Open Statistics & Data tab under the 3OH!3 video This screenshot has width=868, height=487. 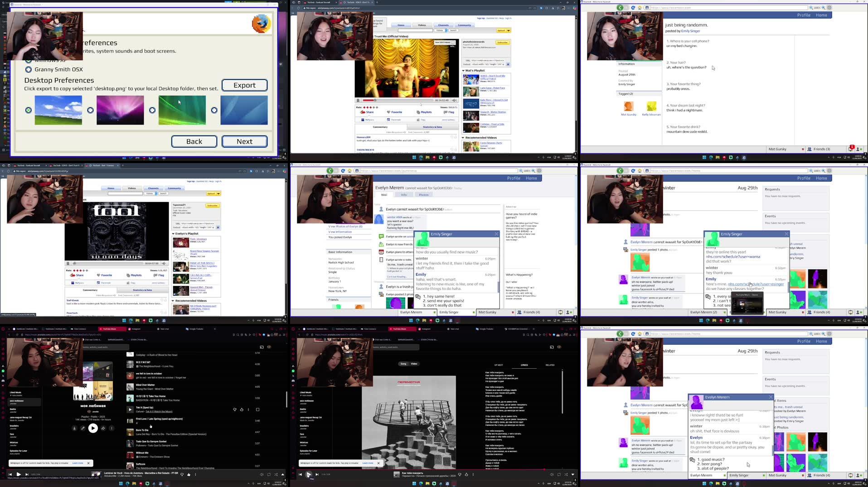[x=432, y=127]
